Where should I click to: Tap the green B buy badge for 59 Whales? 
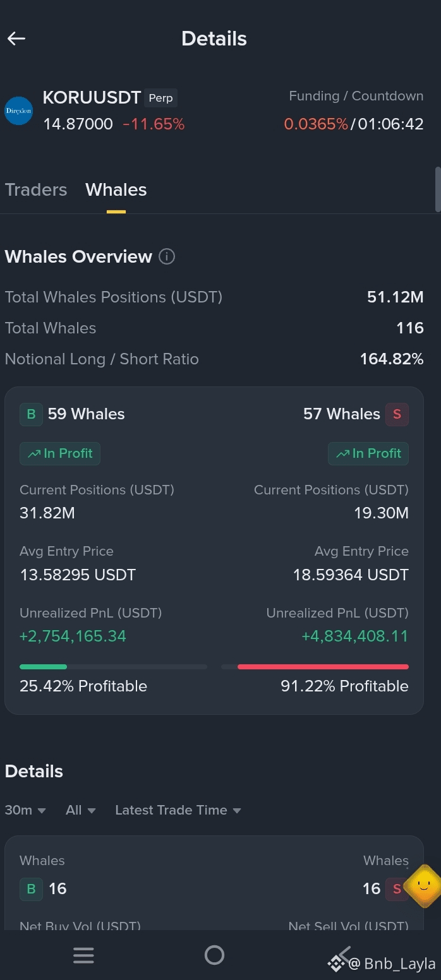coord(31,414)
